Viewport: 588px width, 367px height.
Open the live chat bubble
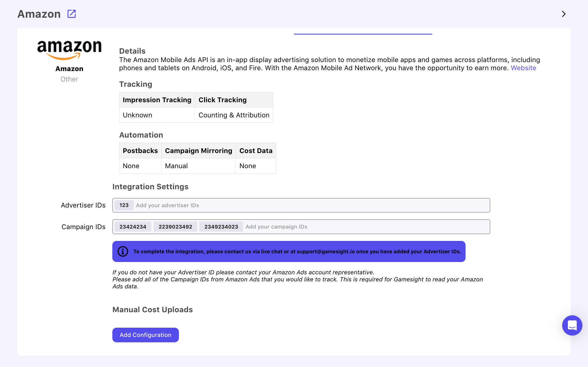pyautogui.click(x=572, y=325)
